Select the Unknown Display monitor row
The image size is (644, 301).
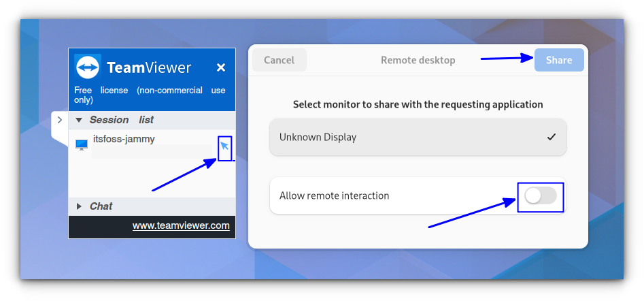point(418,137)
